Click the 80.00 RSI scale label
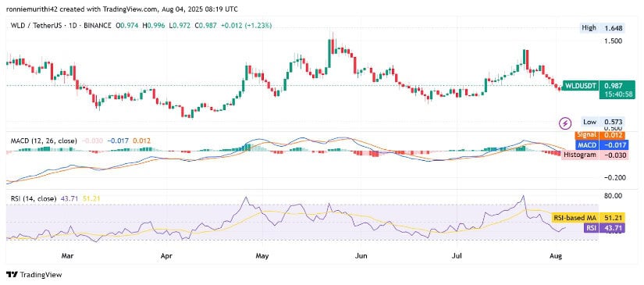 click(x=612, y=196)
